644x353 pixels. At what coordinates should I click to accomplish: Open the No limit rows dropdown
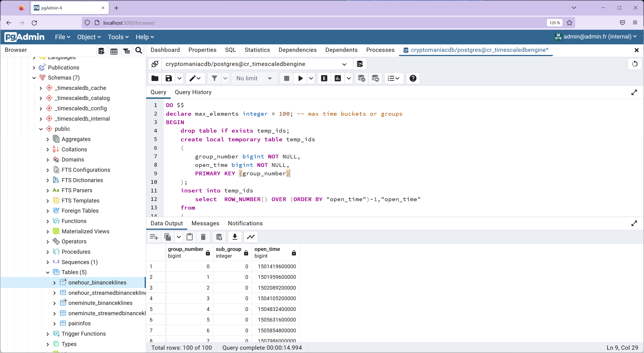click(x=254, y=78)
